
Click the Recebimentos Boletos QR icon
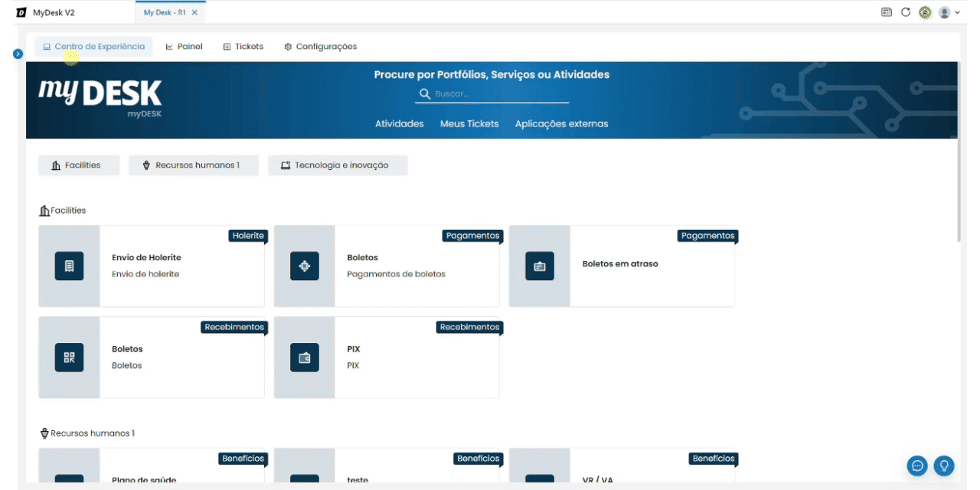[69, 358]
